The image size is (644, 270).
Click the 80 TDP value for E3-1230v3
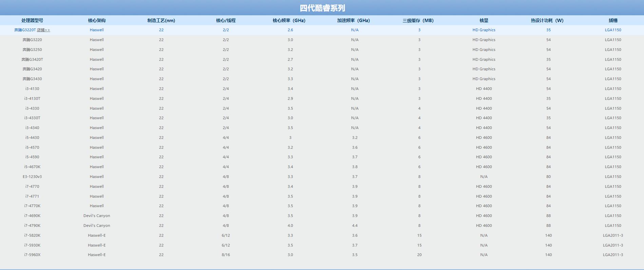pos(548,177)
